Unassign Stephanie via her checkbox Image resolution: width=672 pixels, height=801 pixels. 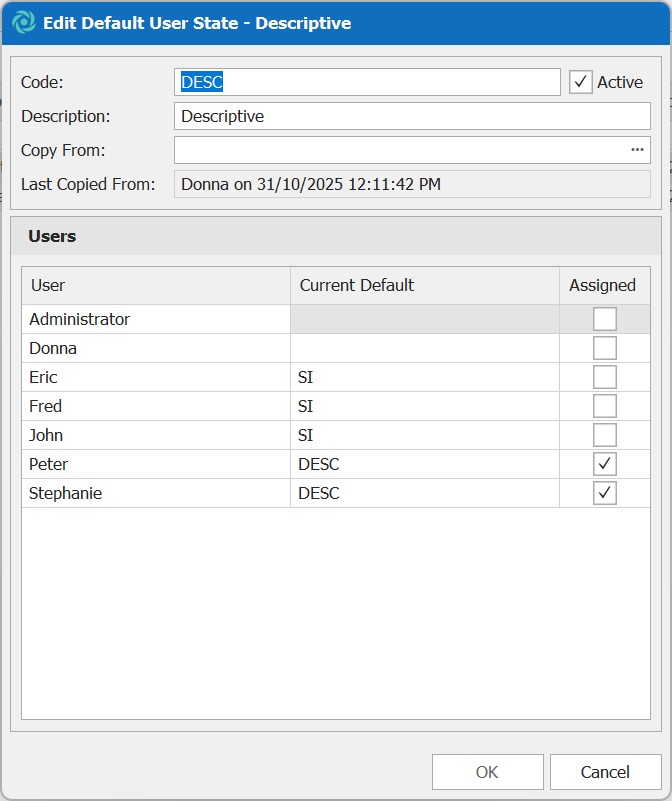[604, 493]
